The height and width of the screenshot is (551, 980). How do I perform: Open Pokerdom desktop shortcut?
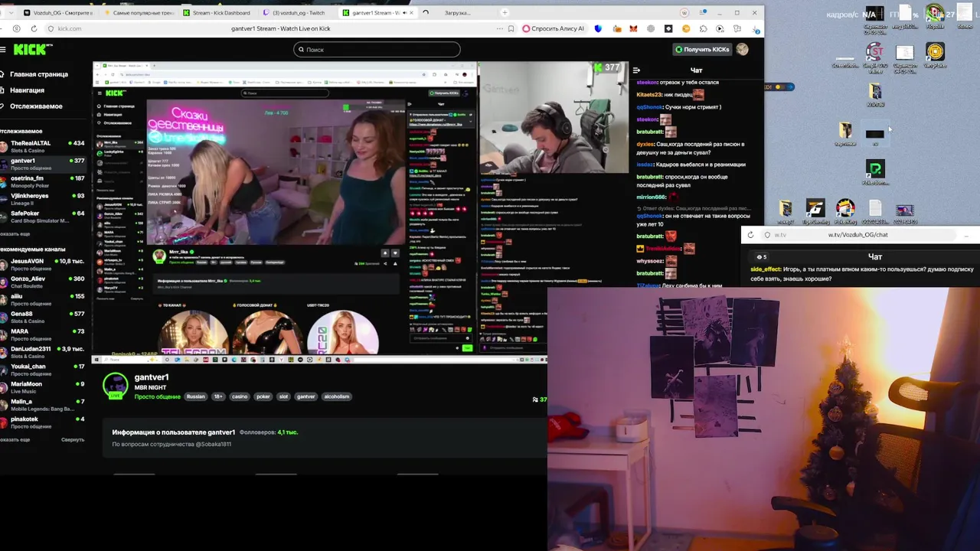click(875, 172)
